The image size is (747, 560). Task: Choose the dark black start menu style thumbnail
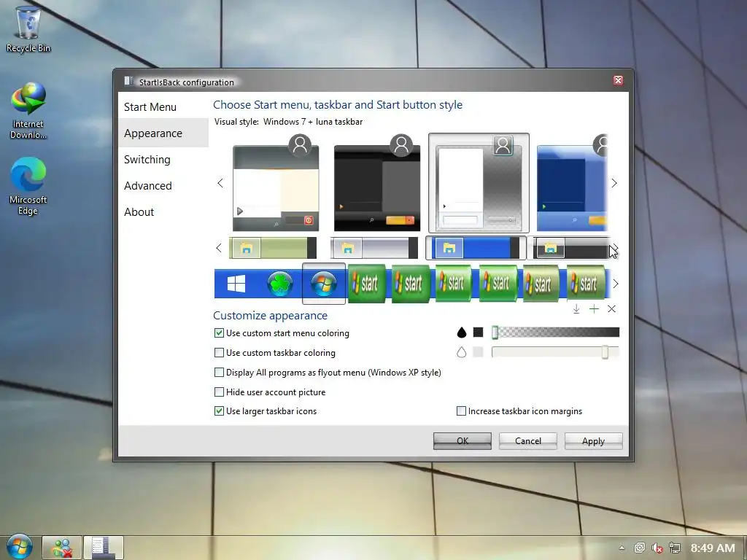tap(377, 184)
